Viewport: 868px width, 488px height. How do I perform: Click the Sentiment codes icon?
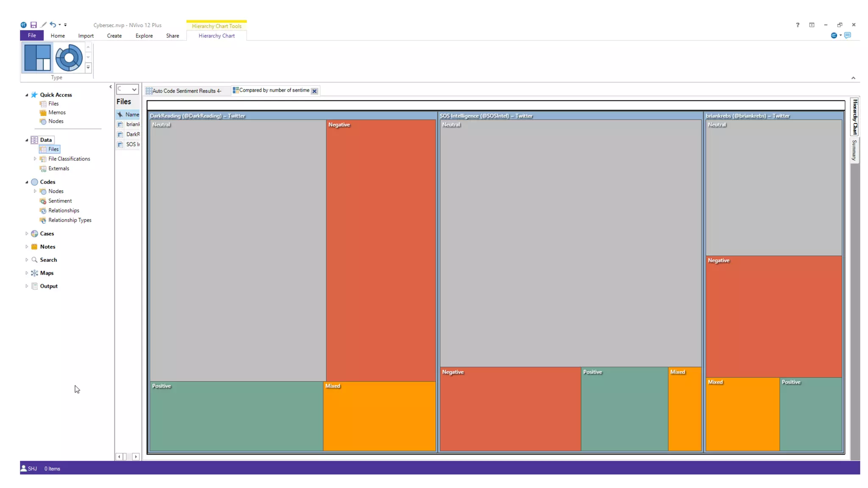tap(43, 201)
